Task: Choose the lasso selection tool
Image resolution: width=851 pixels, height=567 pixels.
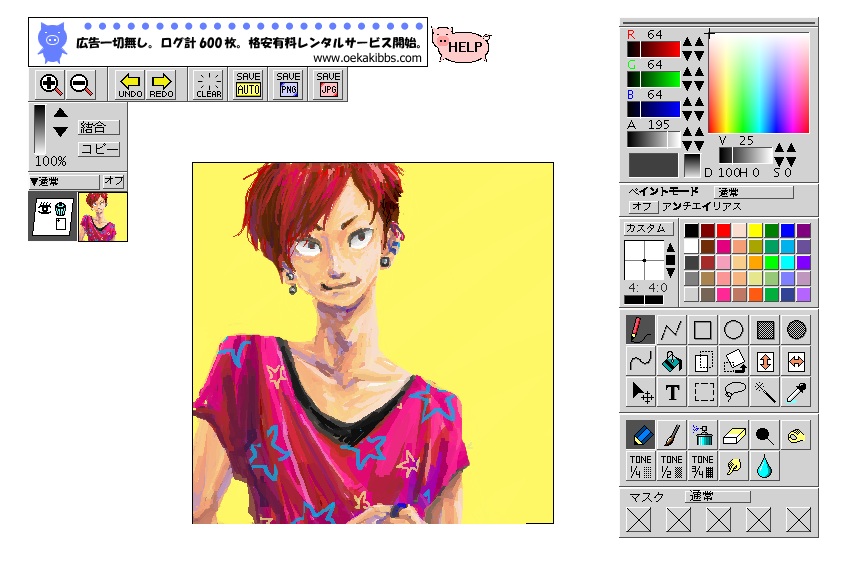Action: (735, 393)
